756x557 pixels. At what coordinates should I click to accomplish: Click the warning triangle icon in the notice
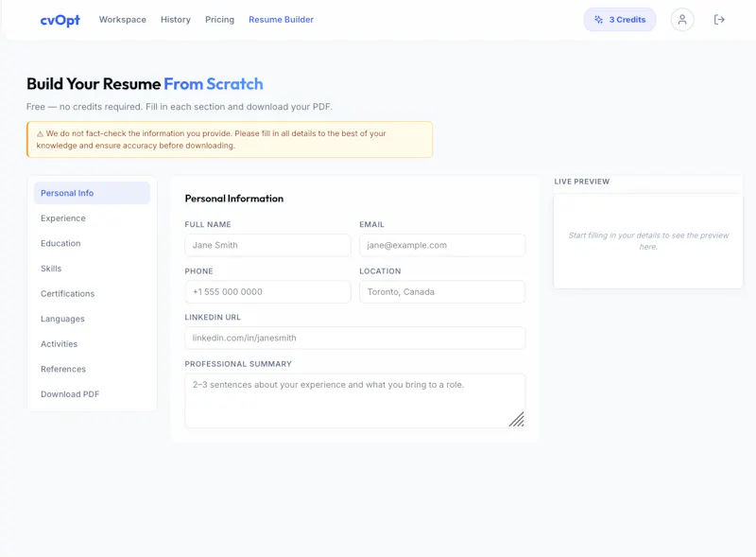40,133
